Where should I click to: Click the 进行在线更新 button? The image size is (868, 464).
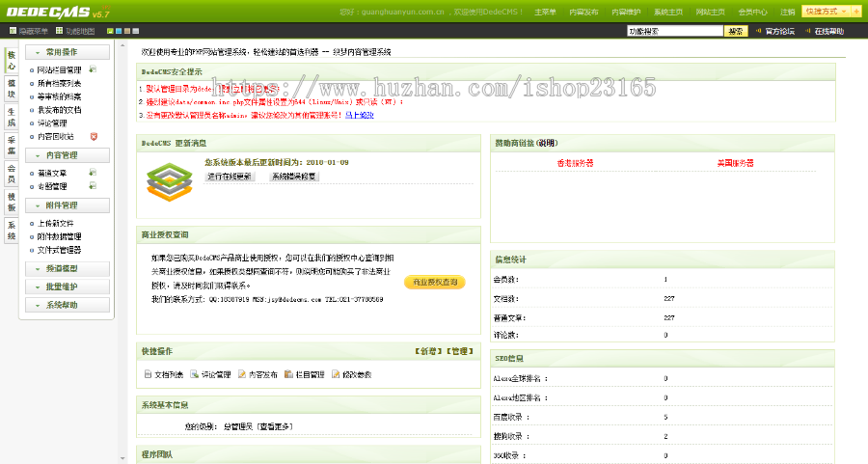(230, 177)
